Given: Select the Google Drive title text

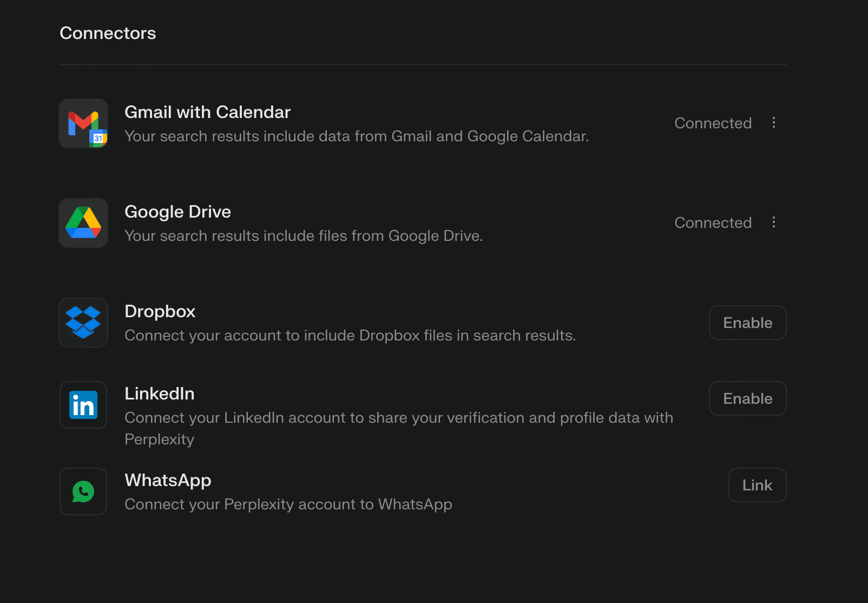Looking at the screenshot, I should point(177,212).
